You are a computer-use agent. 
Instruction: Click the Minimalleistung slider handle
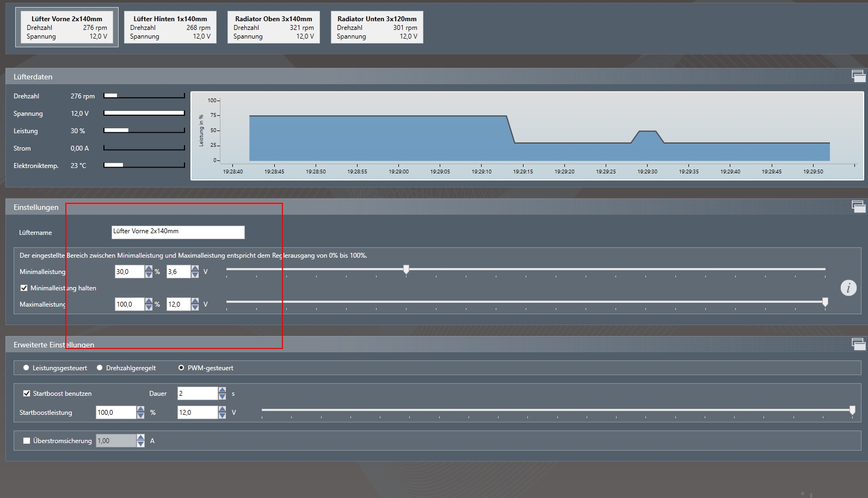click(406, 269)
